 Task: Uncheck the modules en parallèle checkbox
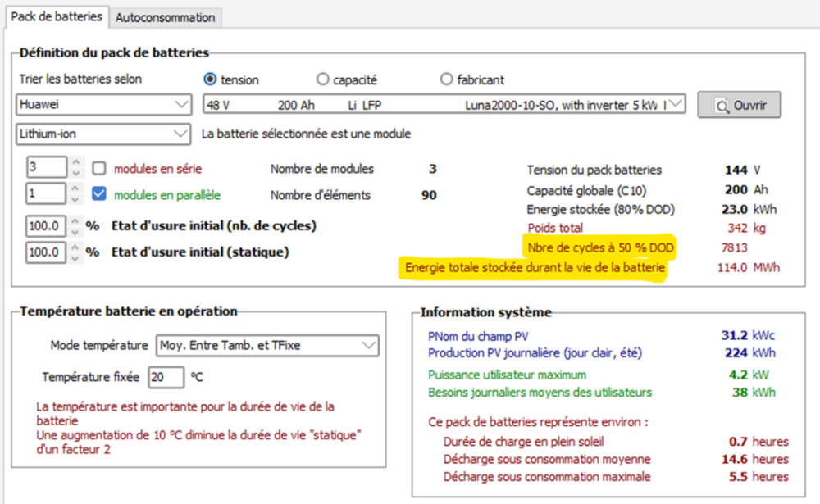(99, 195)
